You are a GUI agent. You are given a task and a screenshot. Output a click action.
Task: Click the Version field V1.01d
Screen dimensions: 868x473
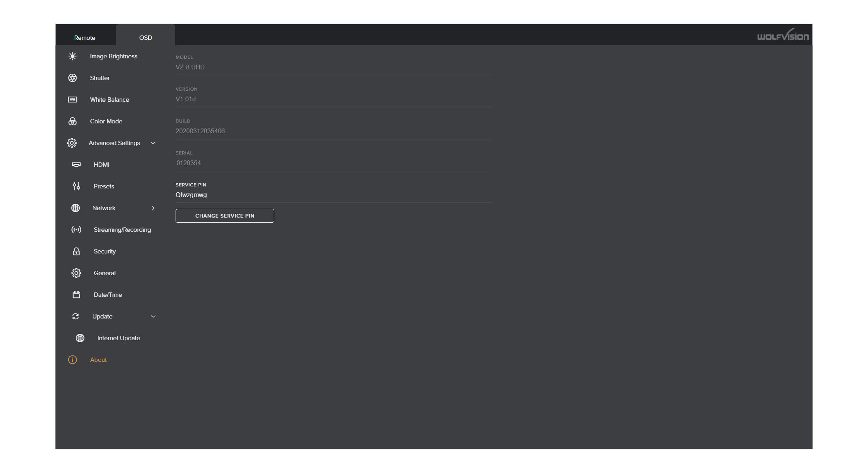point(334,99)
